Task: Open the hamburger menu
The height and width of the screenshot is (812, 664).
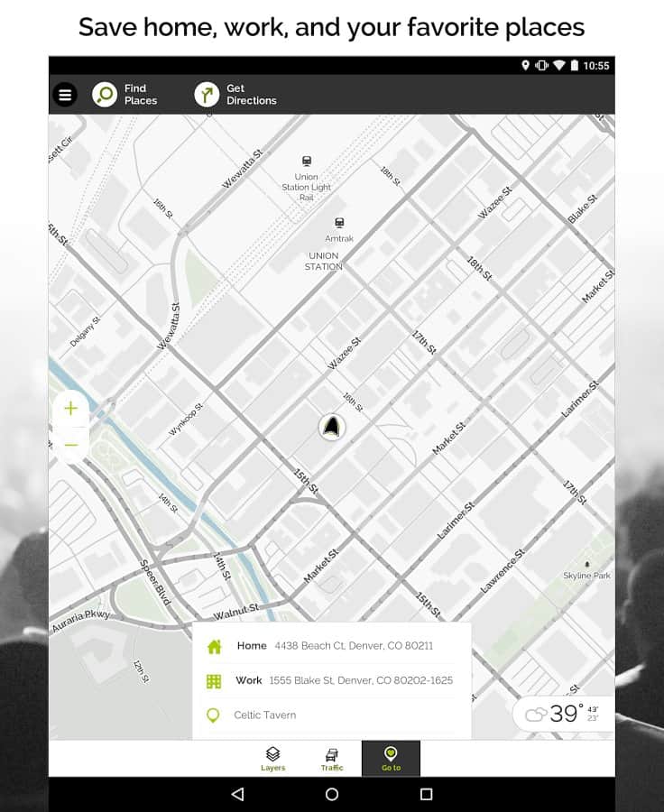Action: tap(65, 95)
